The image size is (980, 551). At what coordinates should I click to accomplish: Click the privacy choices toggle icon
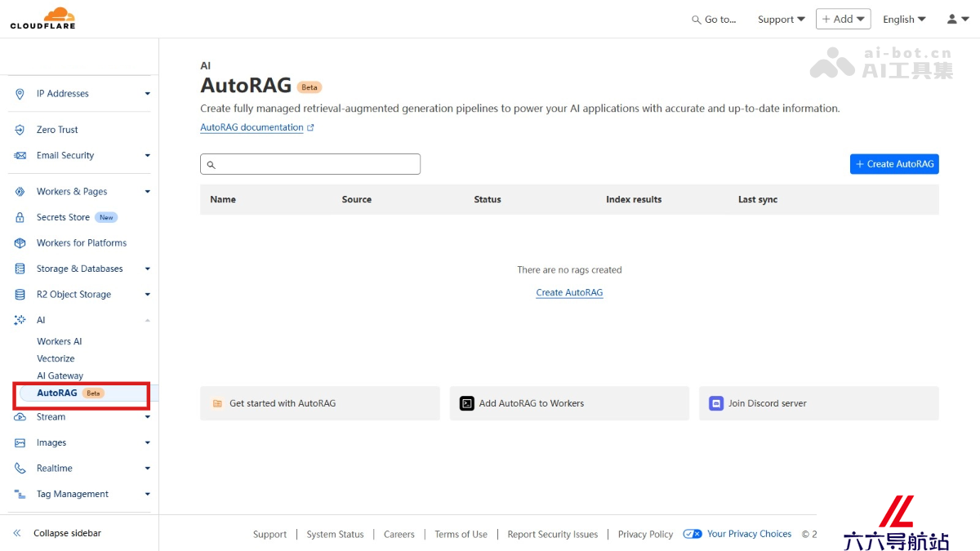[x=693, y=534]
